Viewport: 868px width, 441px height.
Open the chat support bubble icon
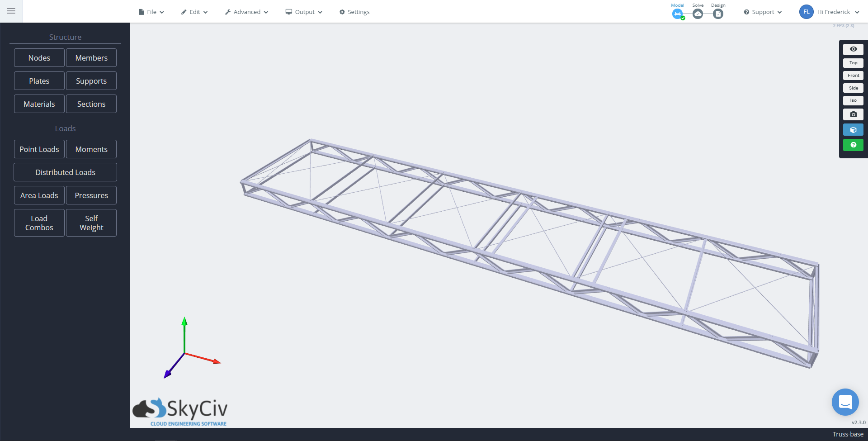point(845,402)
